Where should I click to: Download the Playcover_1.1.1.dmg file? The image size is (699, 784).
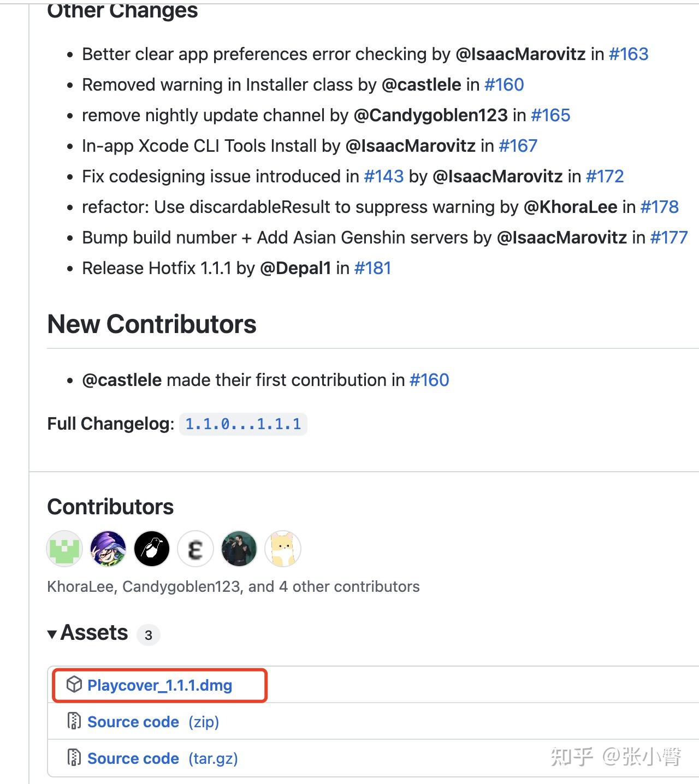tap(160, 685)
